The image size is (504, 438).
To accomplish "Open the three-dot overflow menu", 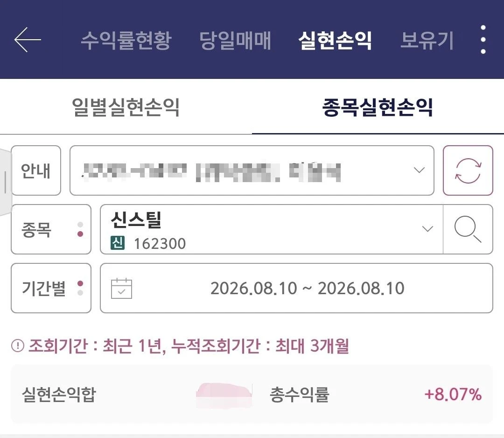I will pyautogui.click(x=483, y=40).
